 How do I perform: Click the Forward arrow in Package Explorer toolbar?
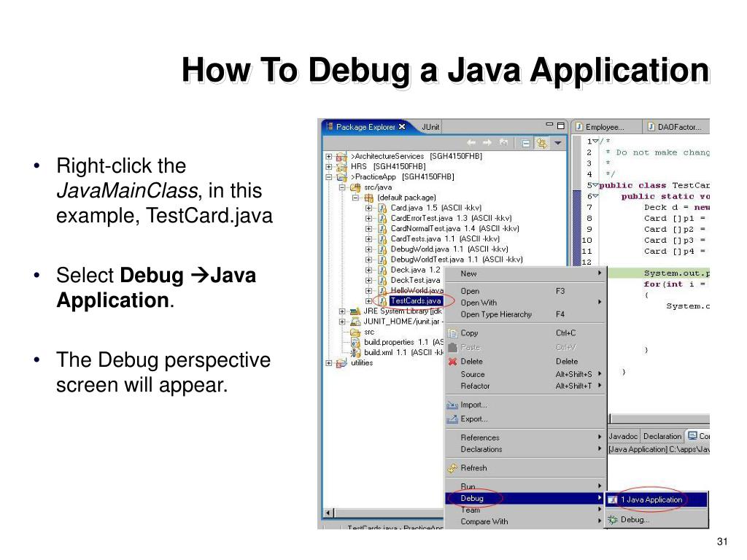pos(487,143)
